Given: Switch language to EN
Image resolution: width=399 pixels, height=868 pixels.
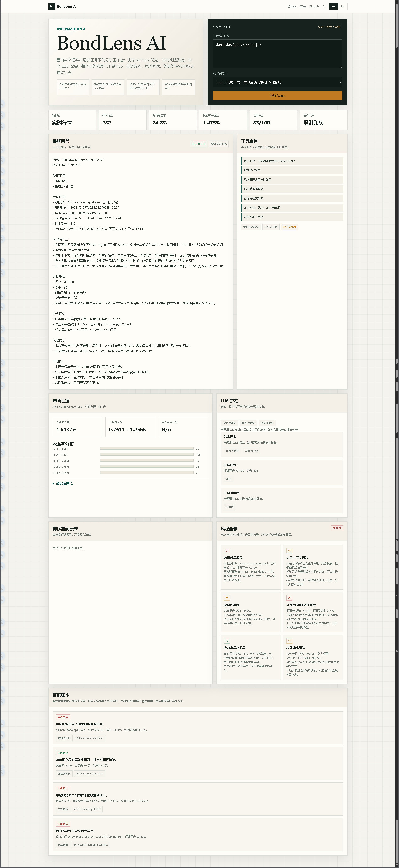Looking at the screenshot, I should (343, 6).
